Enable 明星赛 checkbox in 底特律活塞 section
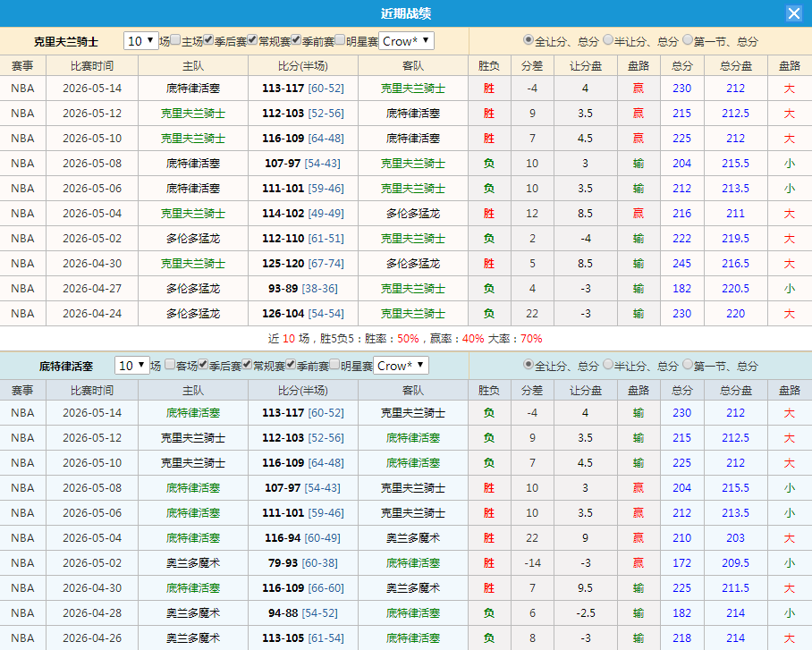Screen dimensions: 812x650 coord(335,365)
